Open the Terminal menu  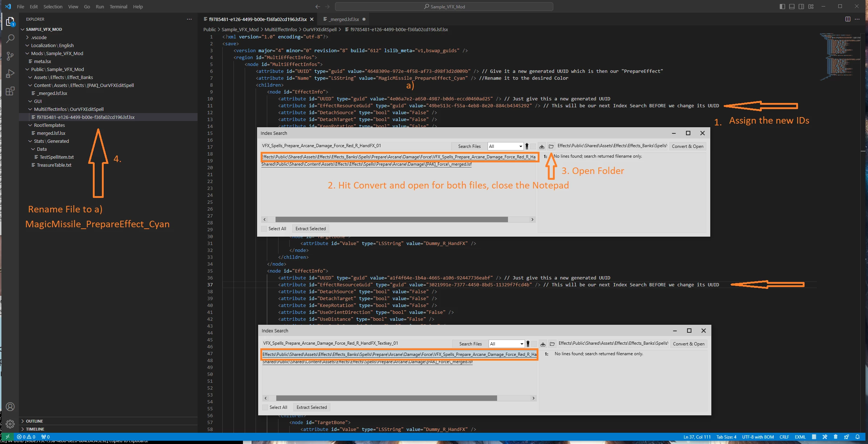[119, 7]
